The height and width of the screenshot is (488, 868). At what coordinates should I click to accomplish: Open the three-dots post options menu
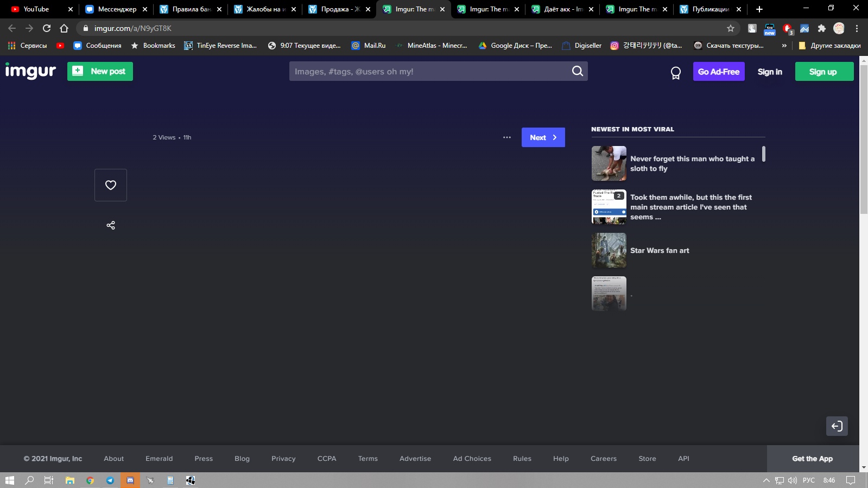[x=507, y=137]
